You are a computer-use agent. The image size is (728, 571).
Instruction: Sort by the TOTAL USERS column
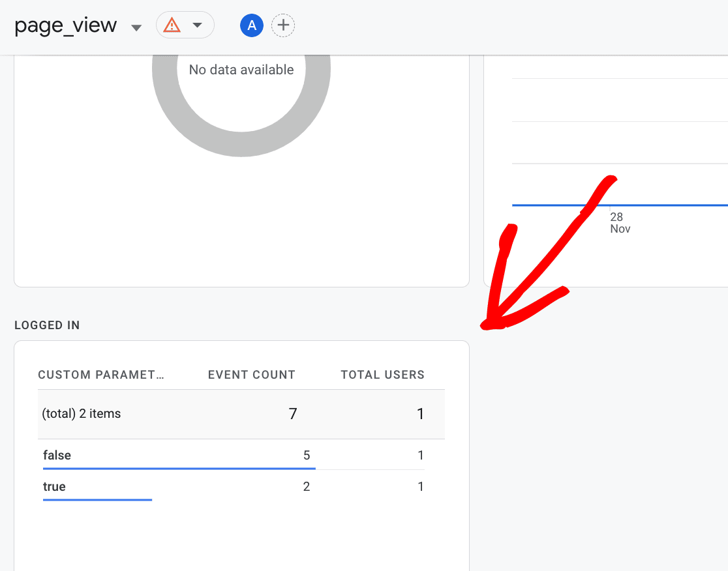click(x=382, y=375)
